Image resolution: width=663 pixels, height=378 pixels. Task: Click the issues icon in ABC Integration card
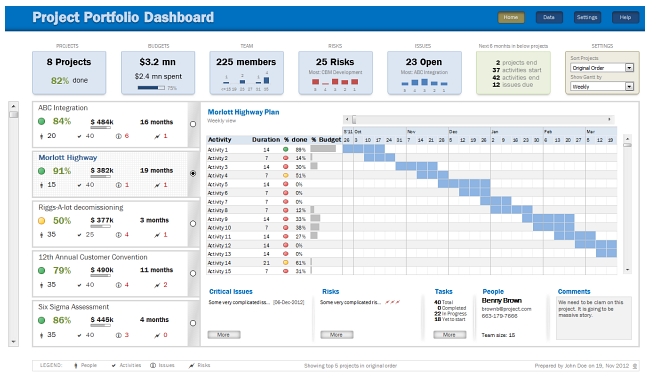point(119,136)
